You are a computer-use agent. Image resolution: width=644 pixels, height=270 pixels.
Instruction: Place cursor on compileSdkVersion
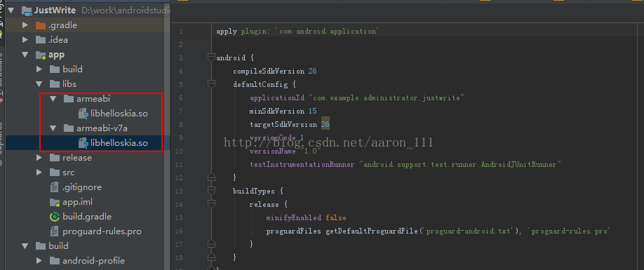269,71
